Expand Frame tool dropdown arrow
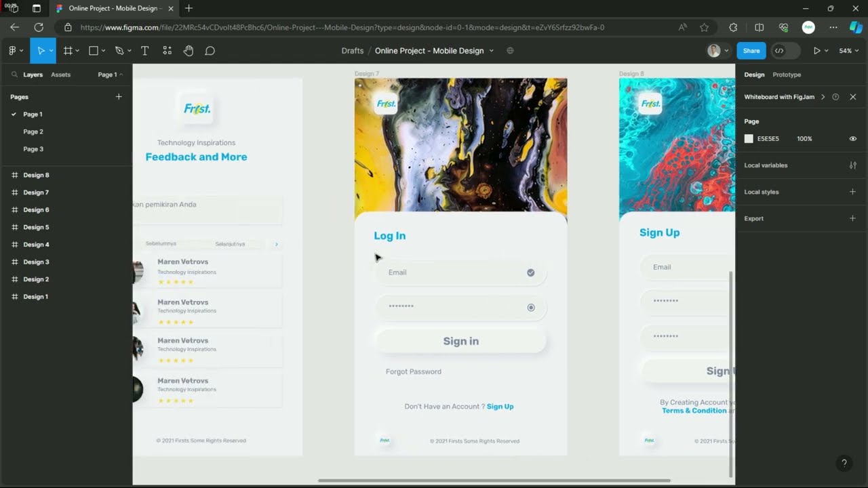Screen dimensions: 868x488 tap(77, 51)
